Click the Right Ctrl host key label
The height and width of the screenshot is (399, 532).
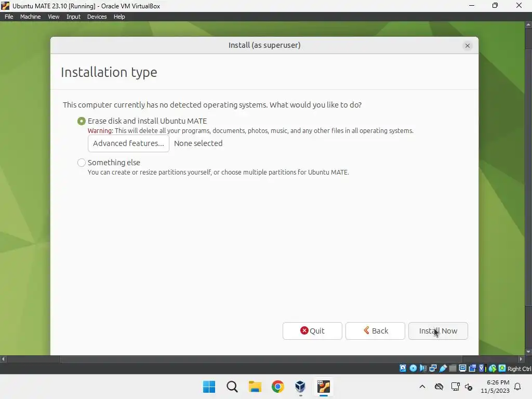tap(520, 369)
